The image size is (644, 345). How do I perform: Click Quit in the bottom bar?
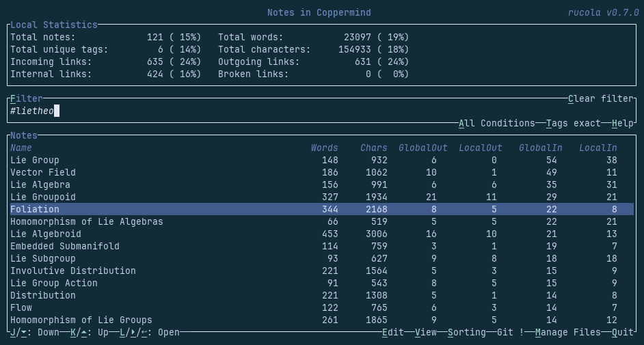pyautogui.click(x=622, y=332)
